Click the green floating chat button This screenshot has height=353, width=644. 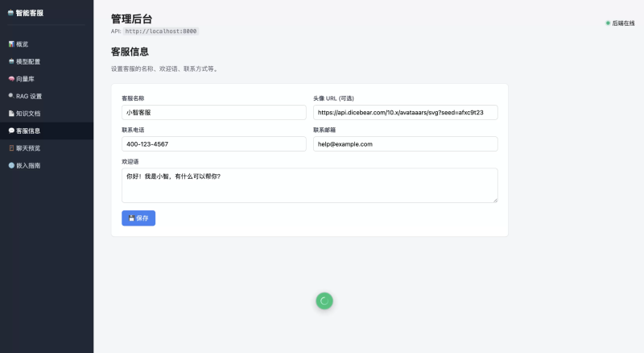[x=324, y=301]
